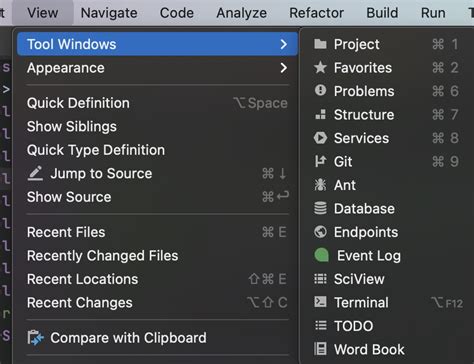Click the pencil icon beside Jump to Source

(35, 173)
